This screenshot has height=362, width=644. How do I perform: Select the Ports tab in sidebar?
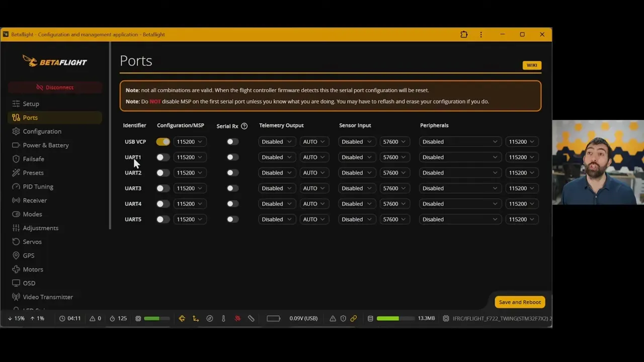tap(54, 118)
